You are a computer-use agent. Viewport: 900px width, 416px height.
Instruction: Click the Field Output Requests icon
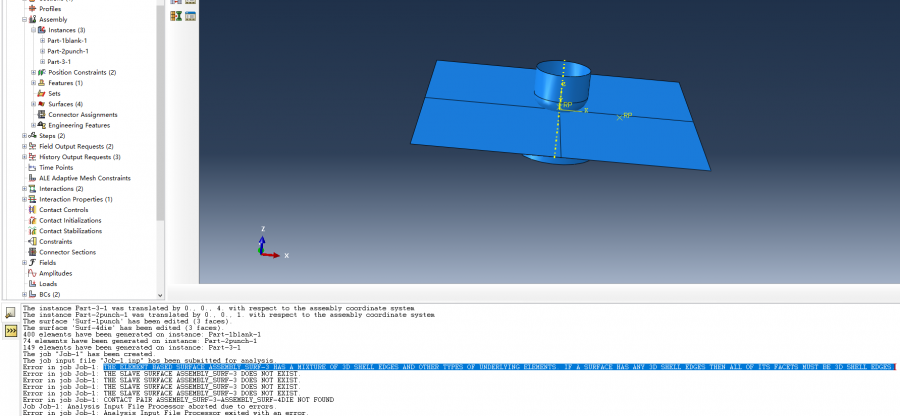pyautogui.click(x=32, y=146)
